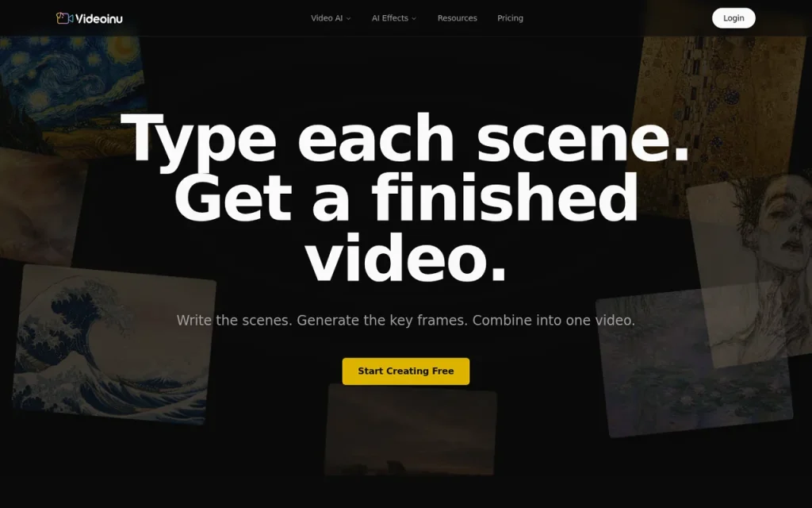Screen dimensions: 812x508
Task: Click the 'Write the scenes.' subtitle text
Action: click(x=235, y=321)
